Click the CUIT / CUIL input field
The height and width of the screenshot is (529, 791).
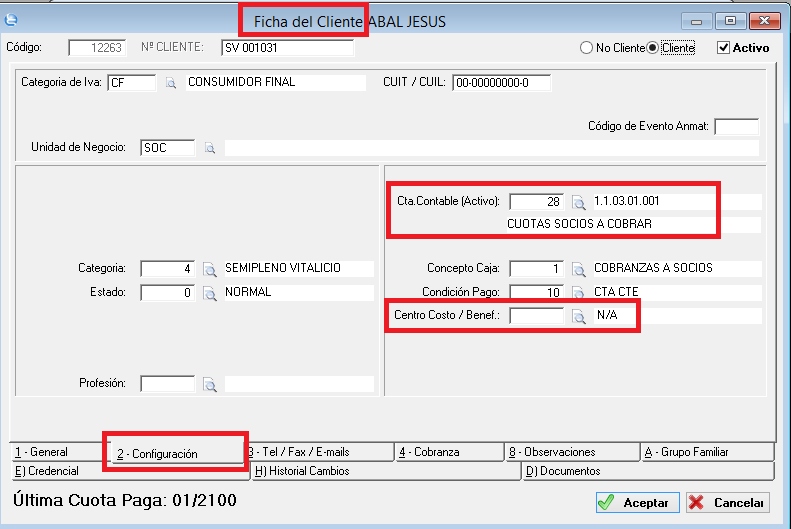click(502, 83)
